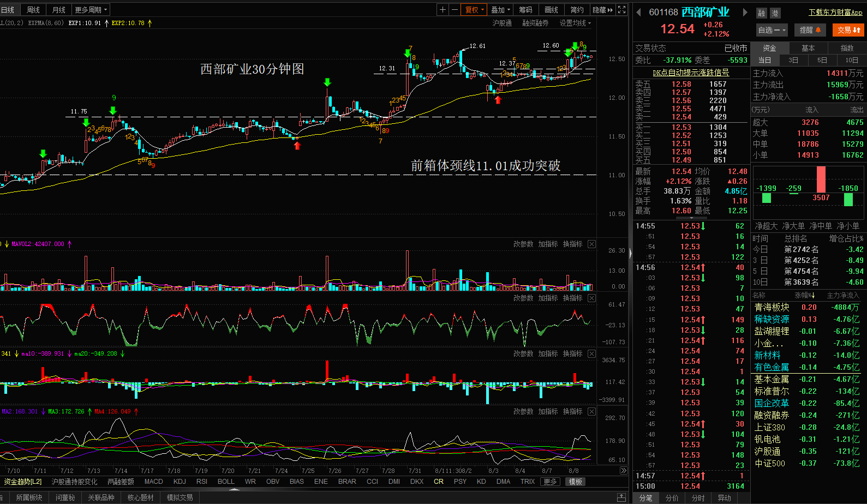The height and width of the screenshot is (504, 867).
Task: Open DK点自动提示涨跌信号 link
Action: (691, 73)
